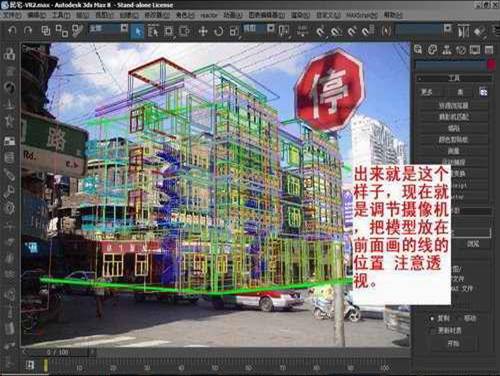Activate the Select Object arrow tool
The height and width of the screenshot is (376, 500).
coord(138,31)
